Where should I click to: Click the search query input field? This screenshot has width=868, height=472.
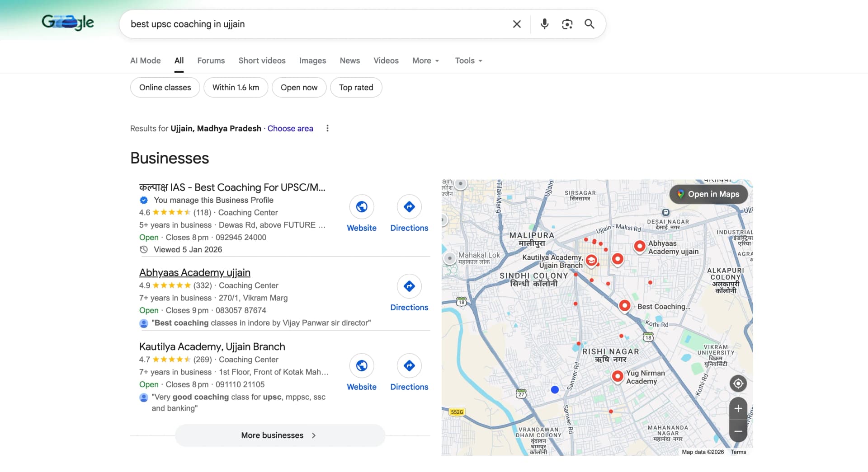coord(316,24)
